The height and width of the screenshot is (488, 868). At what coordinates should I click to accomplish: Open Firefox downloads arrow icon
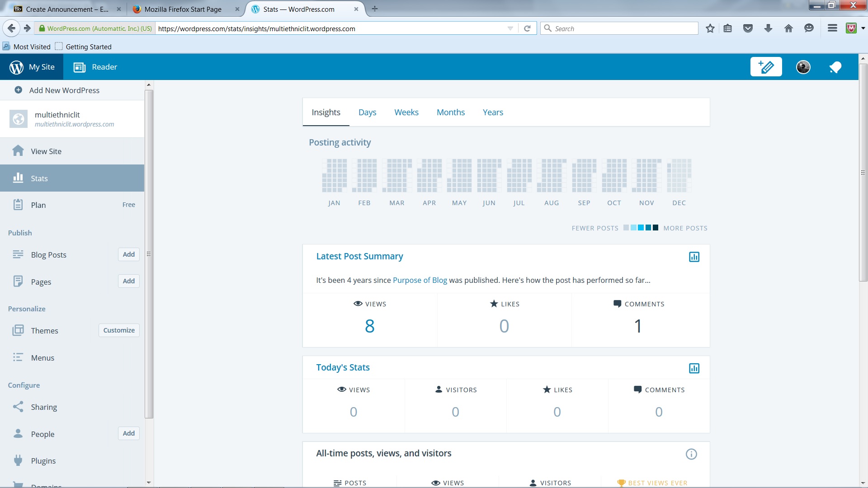pos(768,28)
